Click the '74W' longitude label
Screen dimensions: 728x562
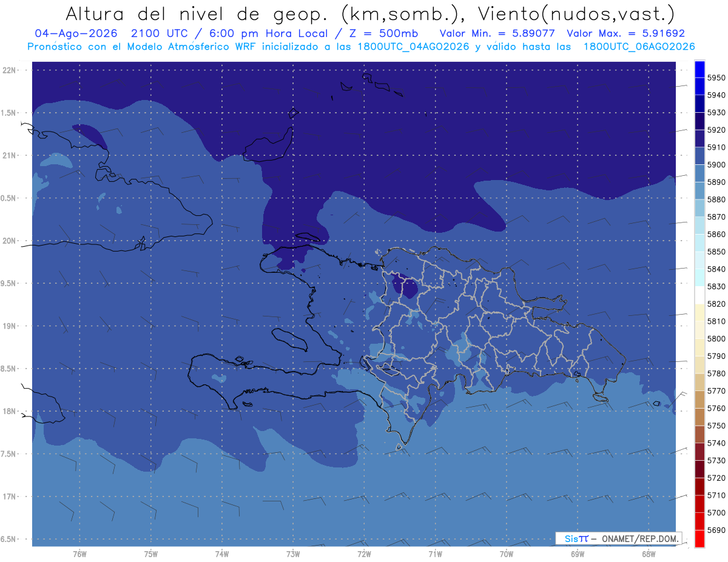pyautogui.click(x=222, y=554)
